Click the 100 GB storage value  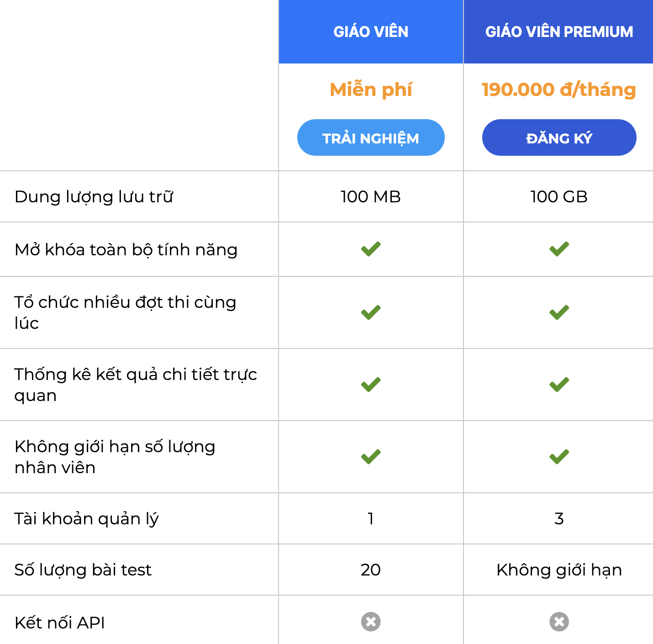[559, 197]
